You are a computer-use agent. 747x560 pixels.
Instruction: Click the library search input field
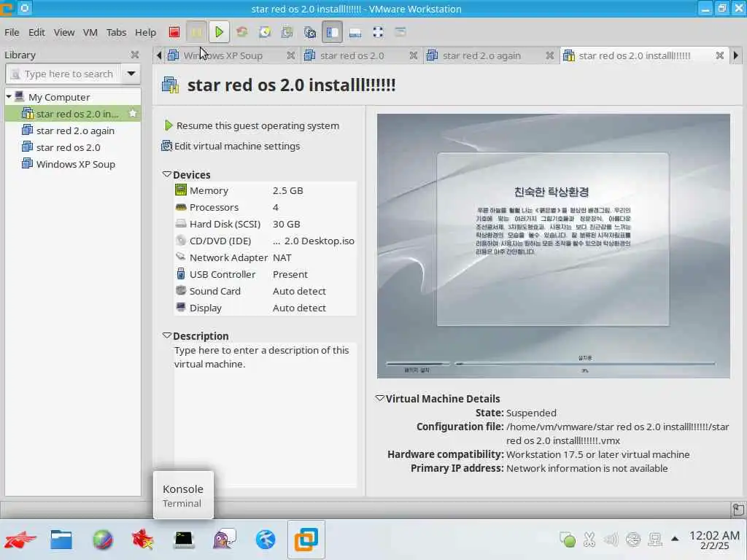coord(63,74)
